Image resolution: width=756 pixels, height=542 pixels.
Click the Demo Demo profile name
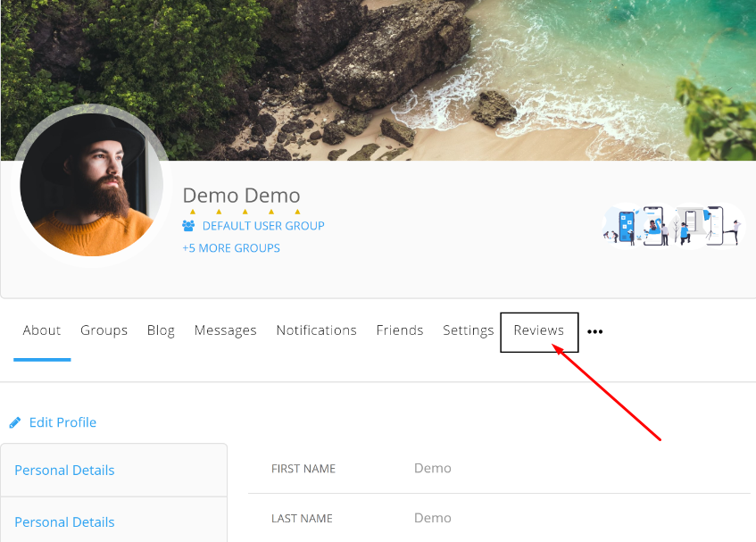coord(241,196)
